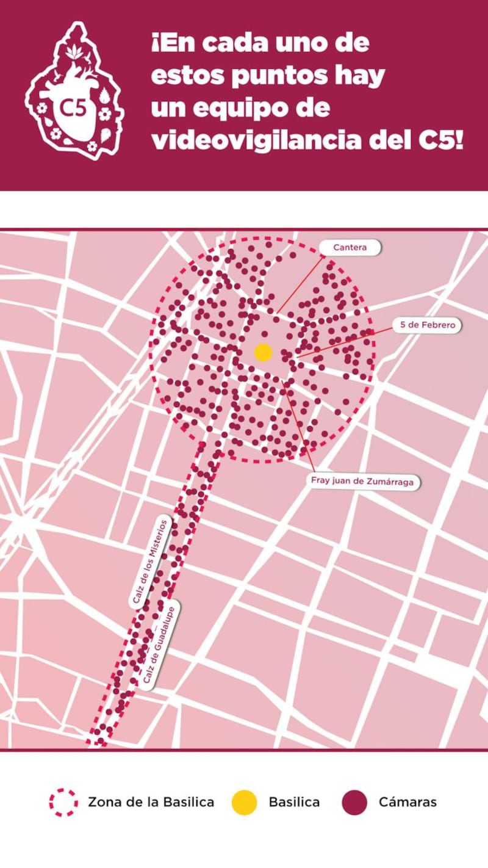Click the 'un equipo de' headline line

click(x=240, y=109)
